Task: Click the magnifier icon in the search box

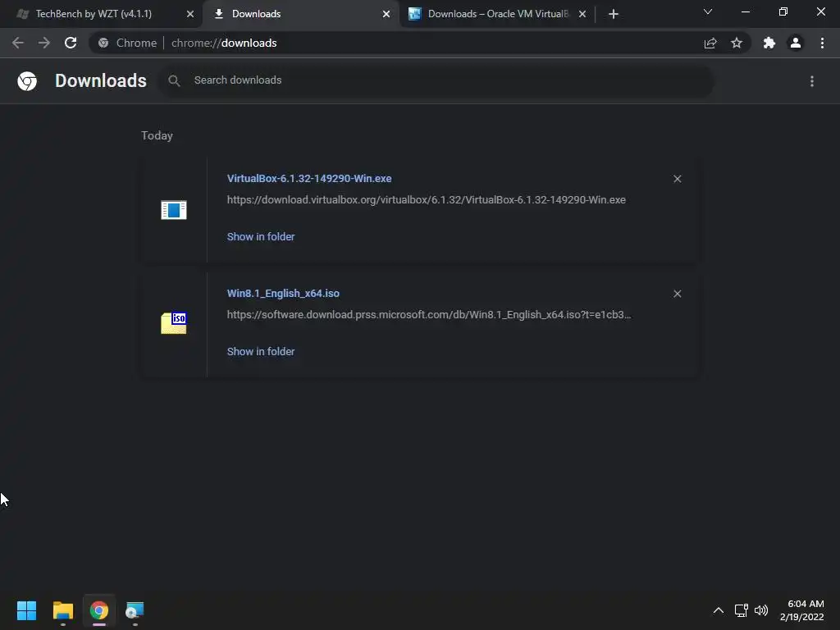Action: (x=174, y=80)
